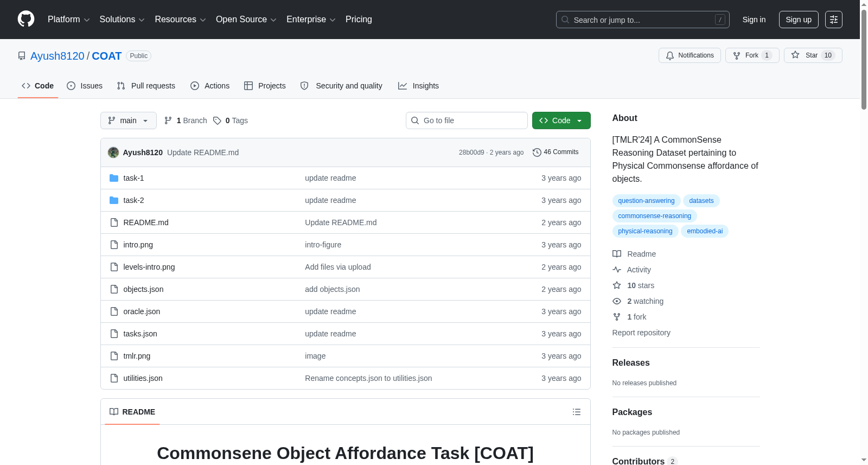Click the file icon next to tmlr.png
This screenshot has height=465, width=868.
[114, 356]
